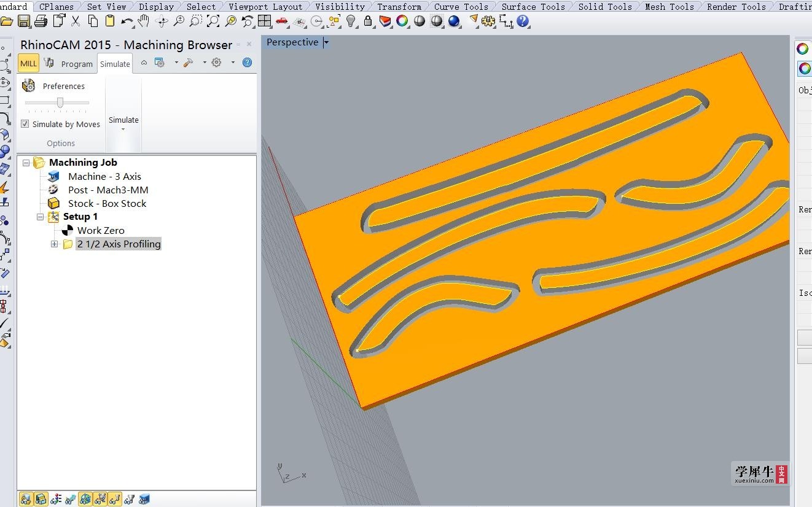Switch to the Simulate tab

(x=115, y=64)
